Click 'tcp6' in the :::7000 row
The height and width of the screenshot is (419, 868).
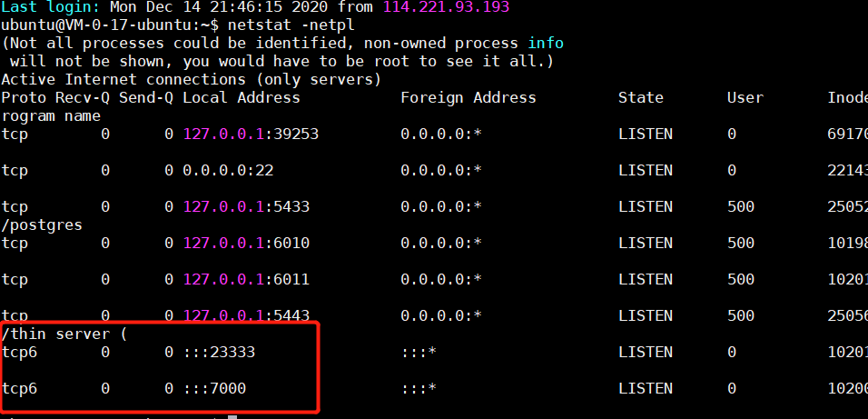(x=19, y=388)
